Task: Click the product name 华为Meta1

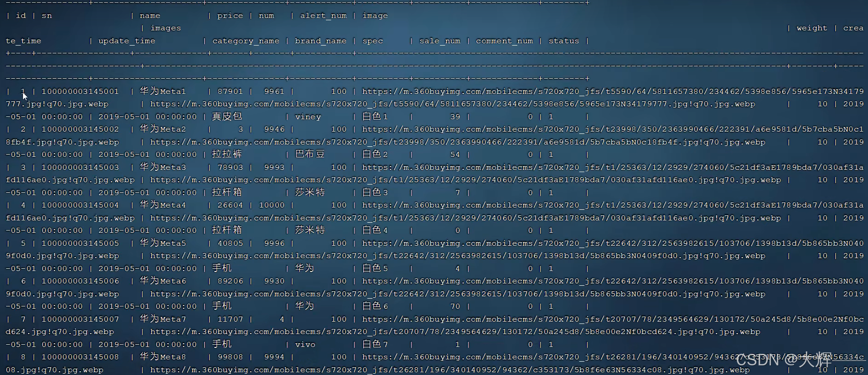Action: [x=163, y=91]
